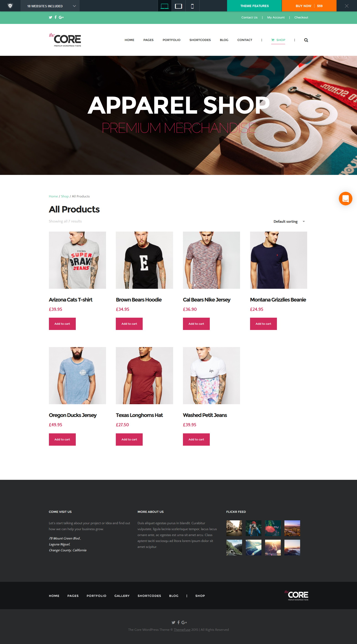
Task: Open Shortcodes in main navigation
Action: point(200,40)
